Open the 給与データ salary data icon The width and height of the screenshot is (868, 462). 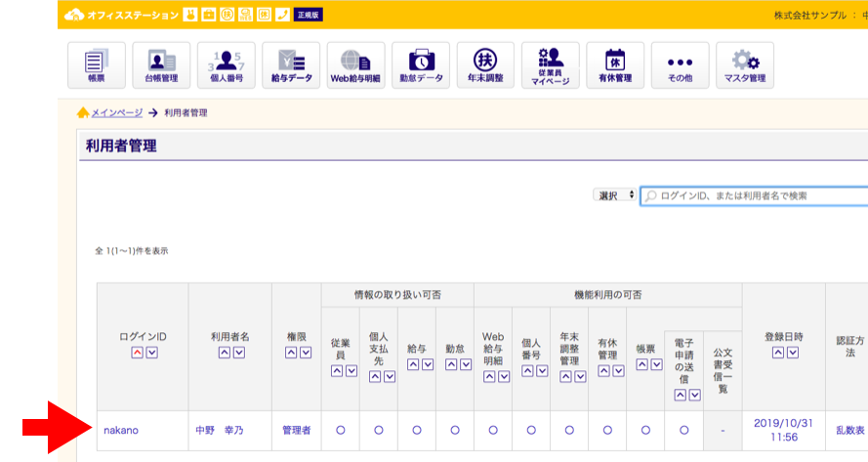click(x=291, y=65)
